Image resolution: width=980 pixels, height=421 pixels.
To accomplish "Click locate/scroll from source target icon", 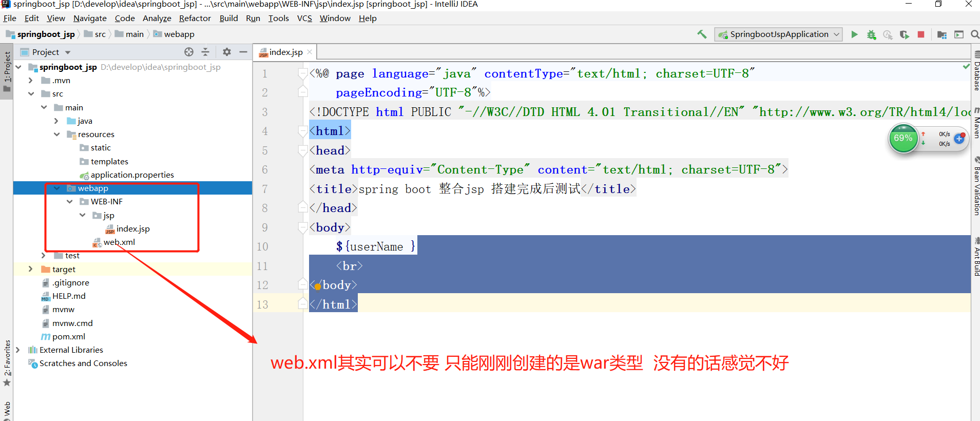I will tap(189, 52).
